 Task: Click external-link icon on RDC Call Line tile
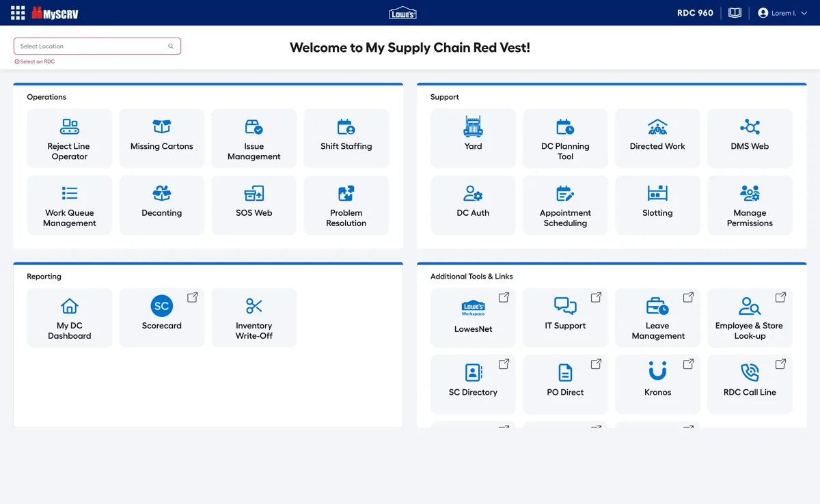coord(780,364)
